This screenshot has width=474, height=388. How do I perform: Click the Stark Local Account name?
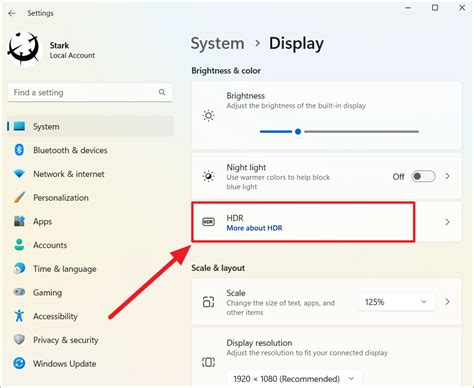click(72, 50)
